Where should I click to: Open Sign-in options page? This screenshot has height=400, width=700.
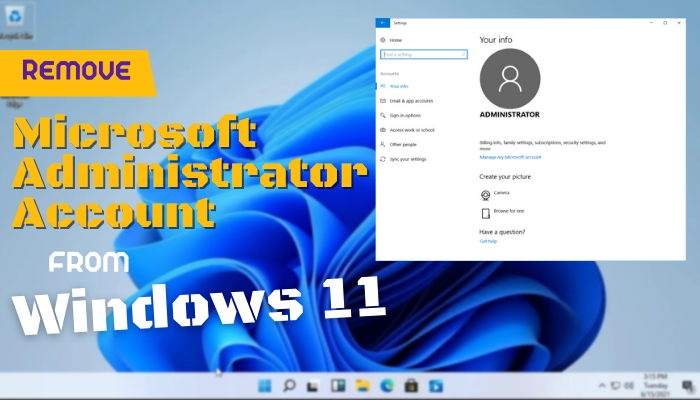[x=405, y=116]
